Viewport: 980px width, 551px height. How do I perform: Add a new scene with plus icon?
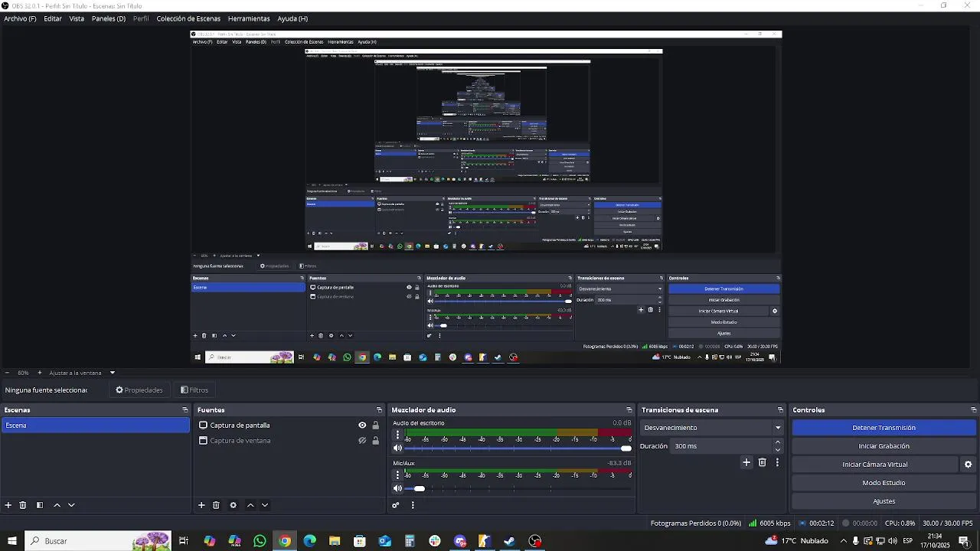point(8,505)
